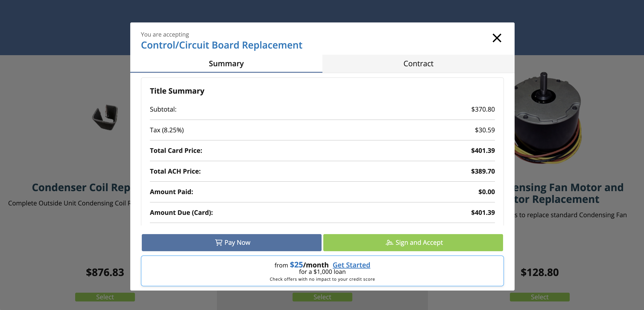
Task: Click the $25/month financing text
Action: coord(309,265)
